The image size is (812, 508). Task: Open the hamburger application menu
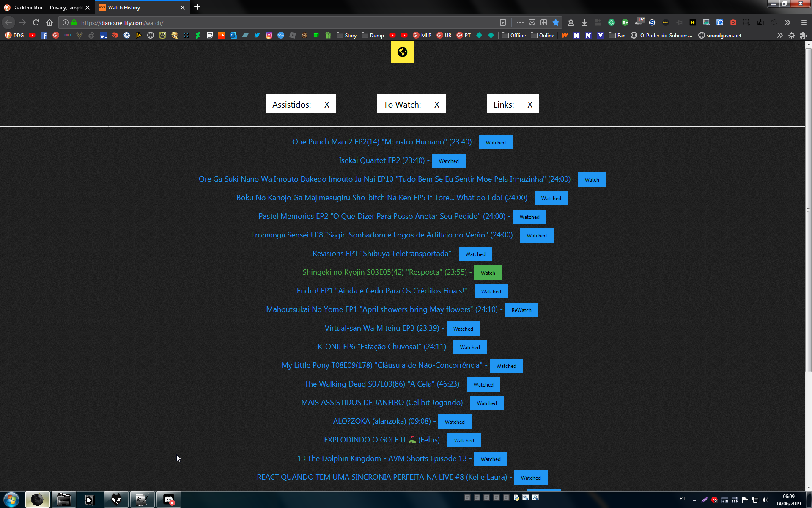click(804, 22)
